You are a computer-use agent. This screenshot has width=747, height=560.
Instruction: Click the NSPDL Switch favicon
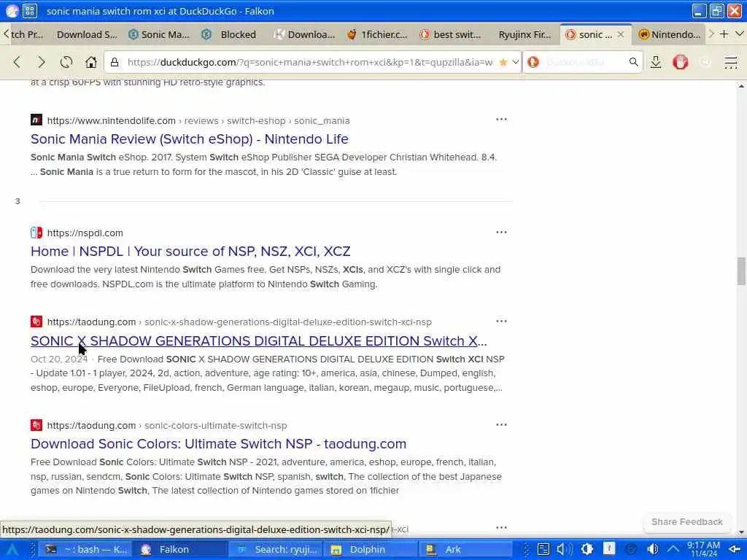pyautogui.click(x=36, y=233)
